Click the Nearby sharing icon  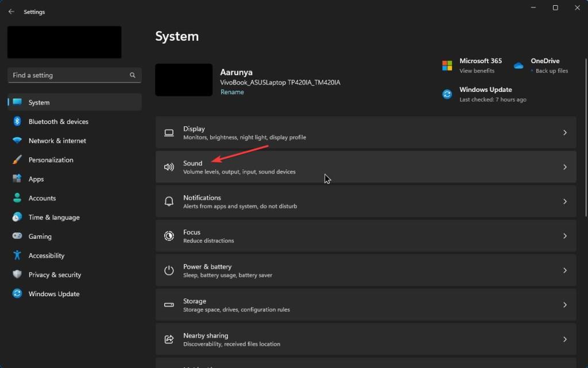point(169,339)
